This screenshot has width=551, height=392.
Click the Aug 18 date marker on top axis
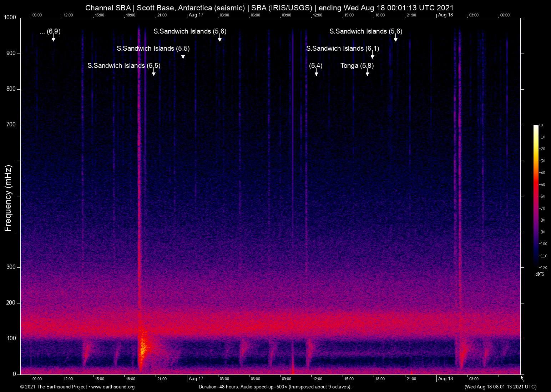445,15
